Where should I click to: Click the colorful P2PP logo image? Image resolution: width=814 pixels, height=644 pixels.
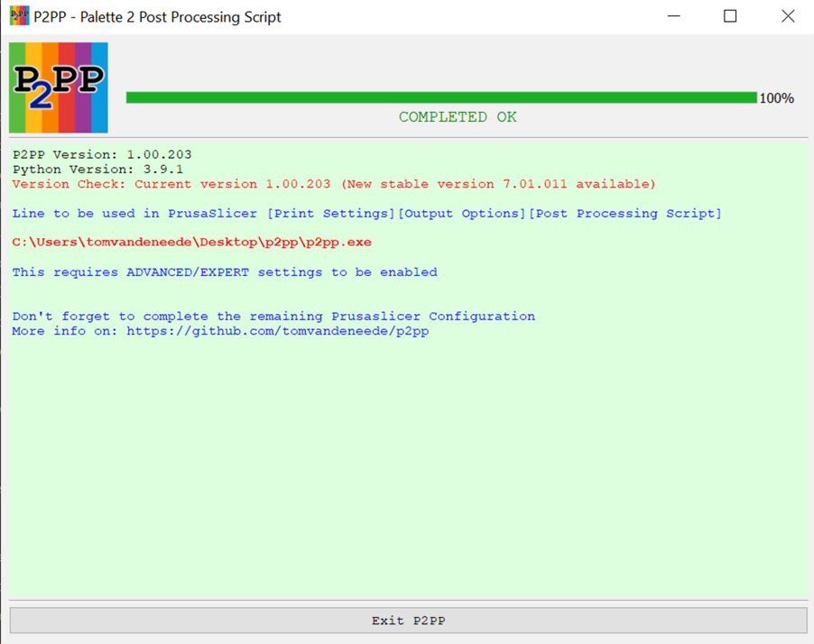click(59, 87)
